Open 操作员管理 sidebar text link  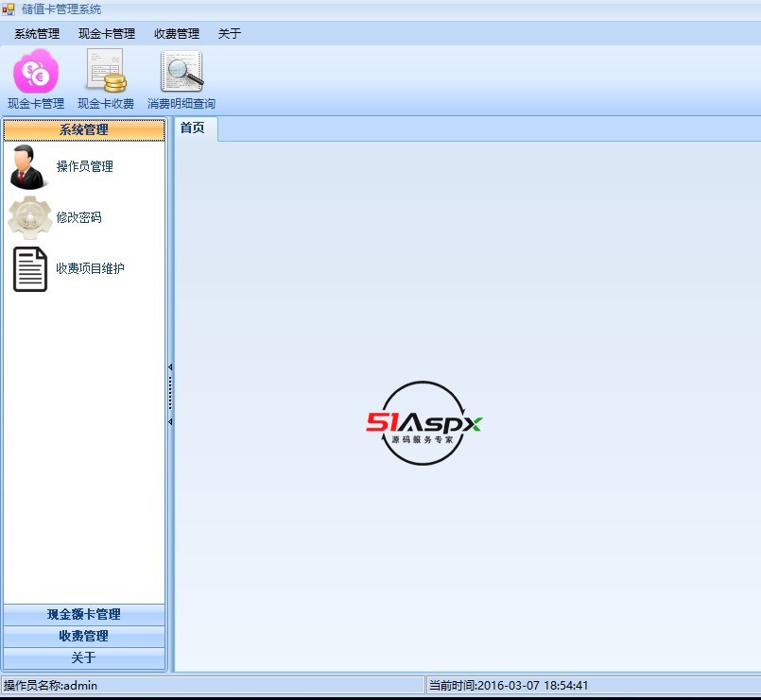point(85,167)
